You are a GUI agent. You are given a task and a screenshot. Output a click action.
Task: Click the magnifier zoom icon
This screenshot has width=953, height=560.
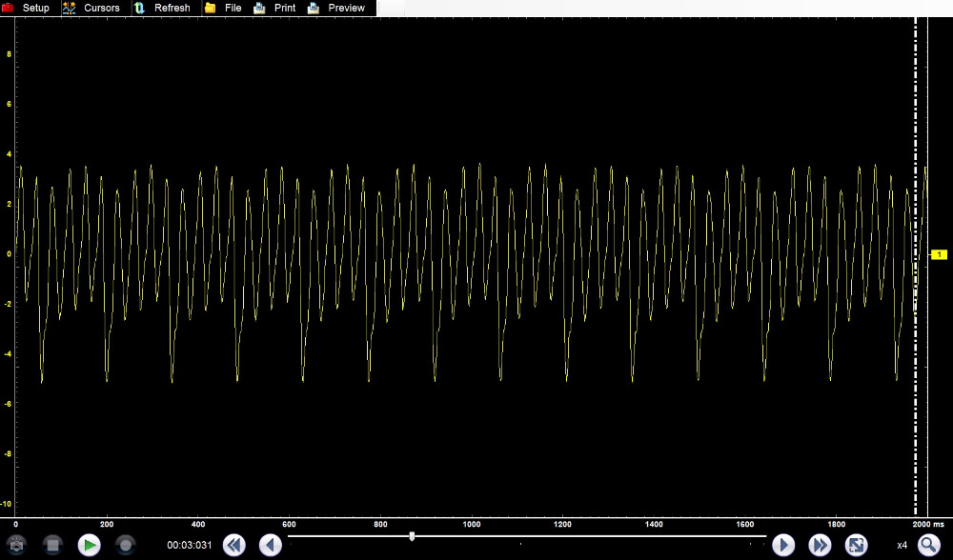(928, 545)
